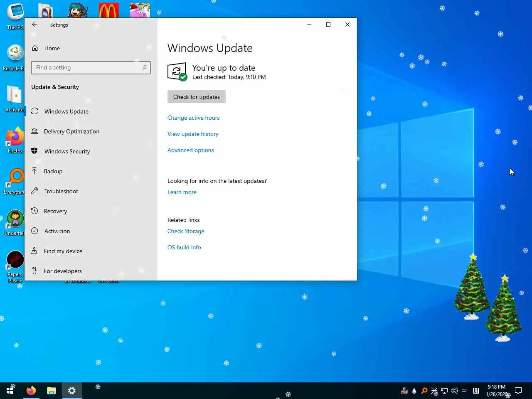Maximize the Settings window

[x=328, y=25]
